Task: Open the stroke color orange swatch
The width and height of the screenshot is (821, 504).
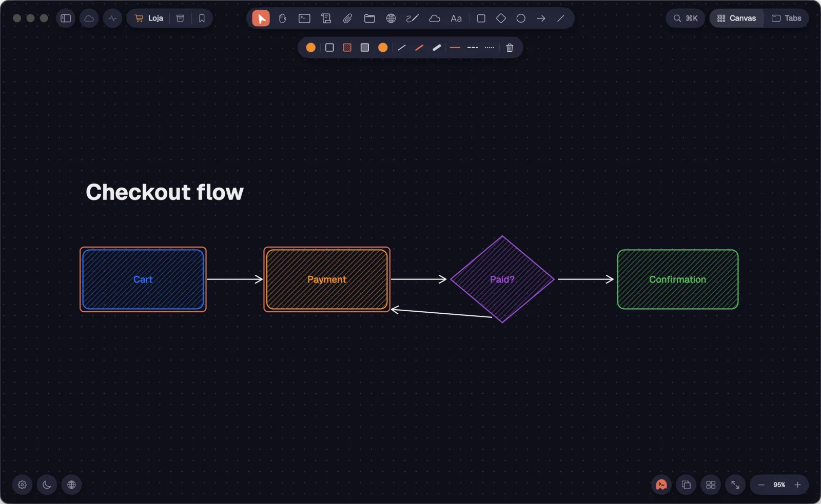Action: (311, 48)
